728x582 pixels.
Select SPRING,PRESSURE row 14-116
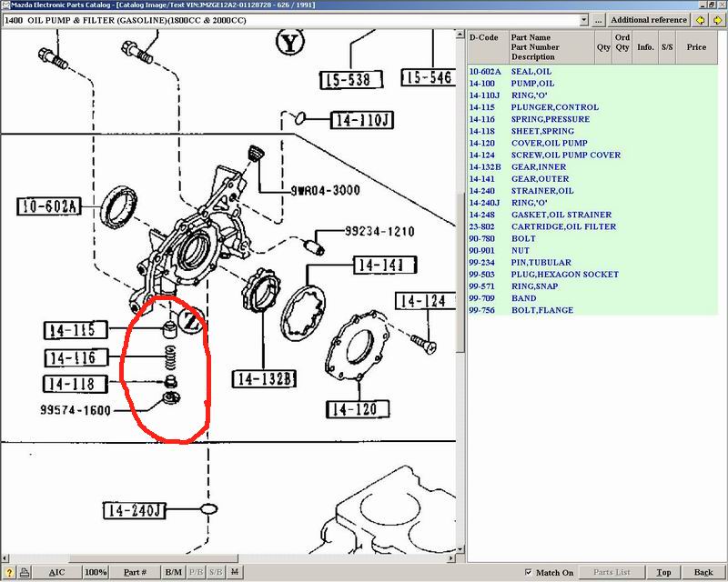coord(593,119)
